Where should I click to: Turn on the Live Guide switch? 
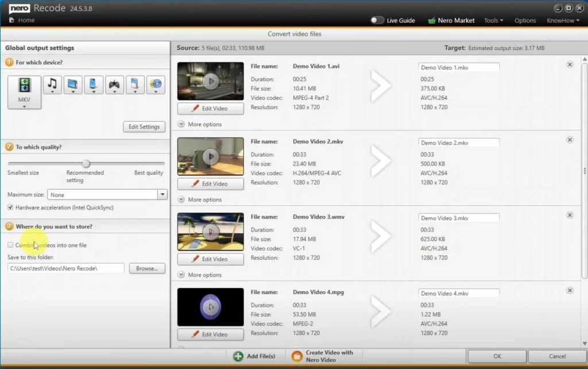pos(377,20)
